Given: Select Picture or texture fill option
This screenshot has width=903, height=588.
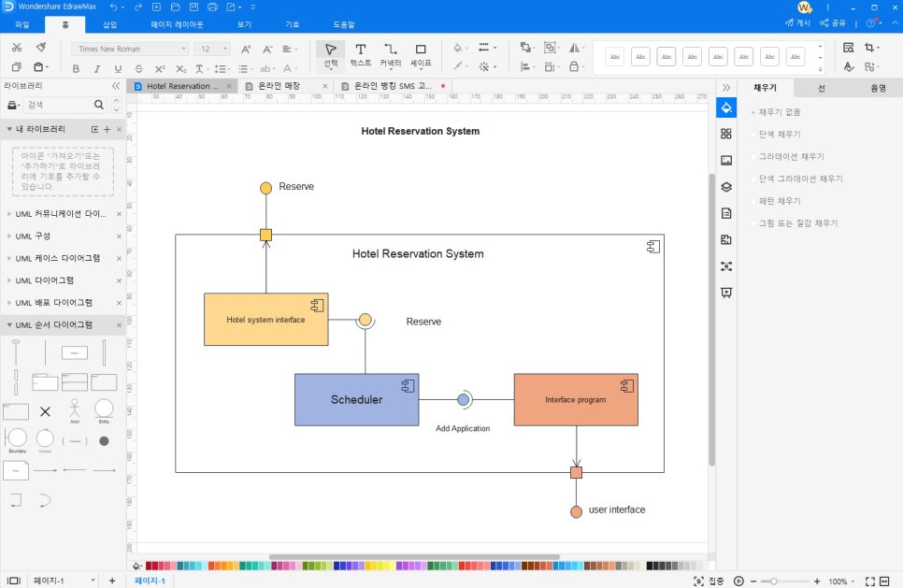Looking at the screenshot, I should tap(753, 223).
